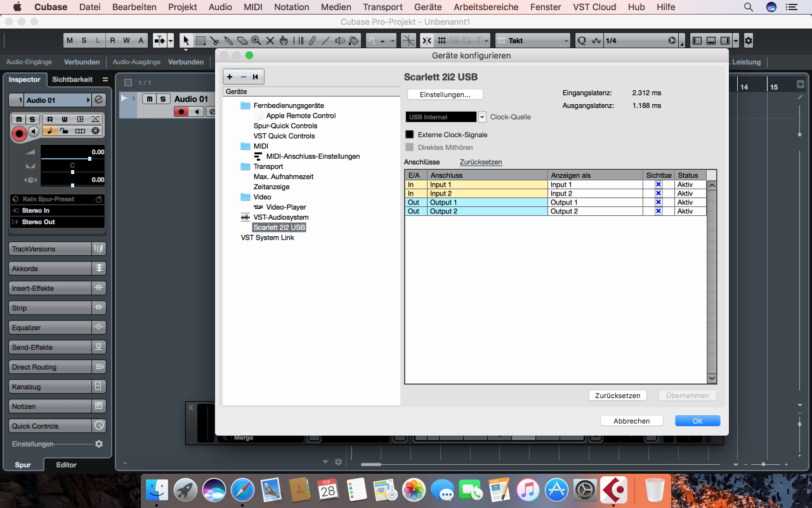812x508 pixels.
Task: Toggle Snap on/off in toolbar
Action: coord(427,41)
